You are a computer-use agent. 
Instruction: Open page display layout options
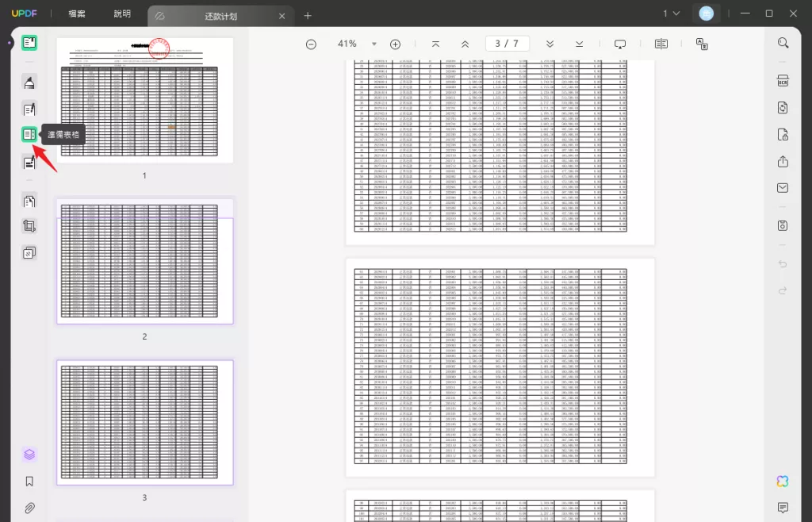[661, 44]
